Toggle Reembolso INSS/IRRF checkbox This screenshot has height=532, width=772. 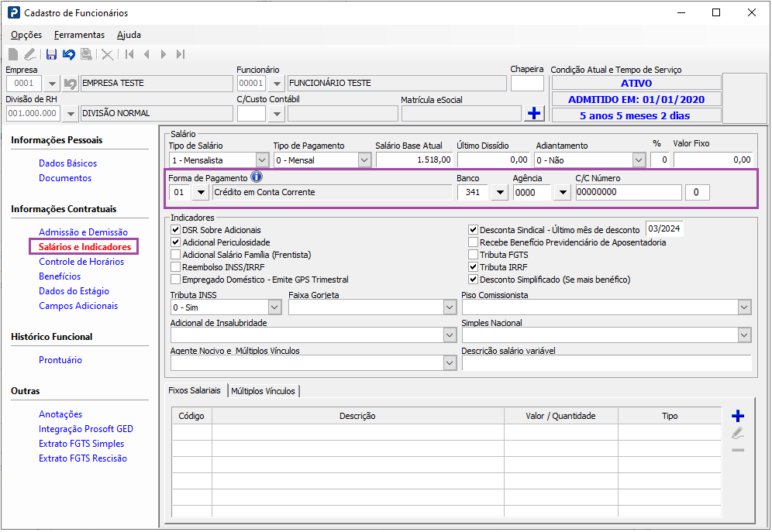click(176, 267)
